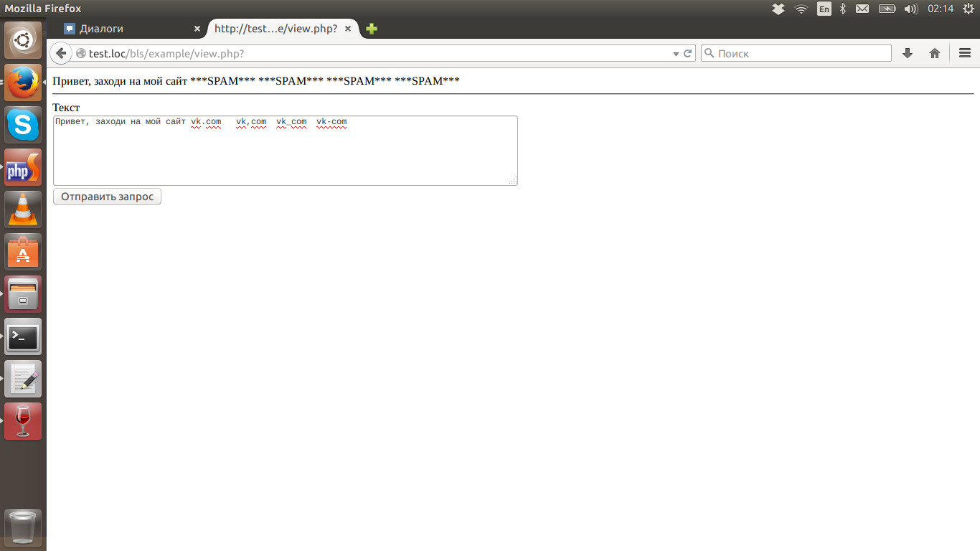Open the file archive manager icon

click(x=23, y=294)
